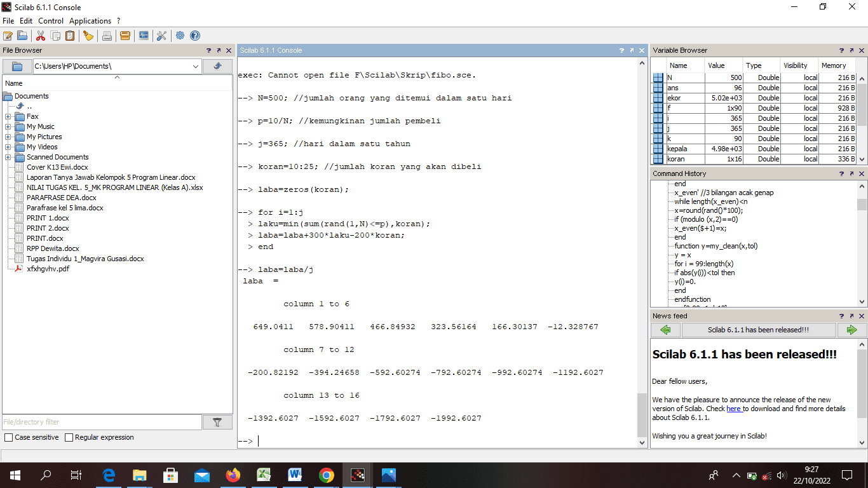Open the File menu
Image resolution: width=868 pixels, height=488 pixels.
[8, 21]
